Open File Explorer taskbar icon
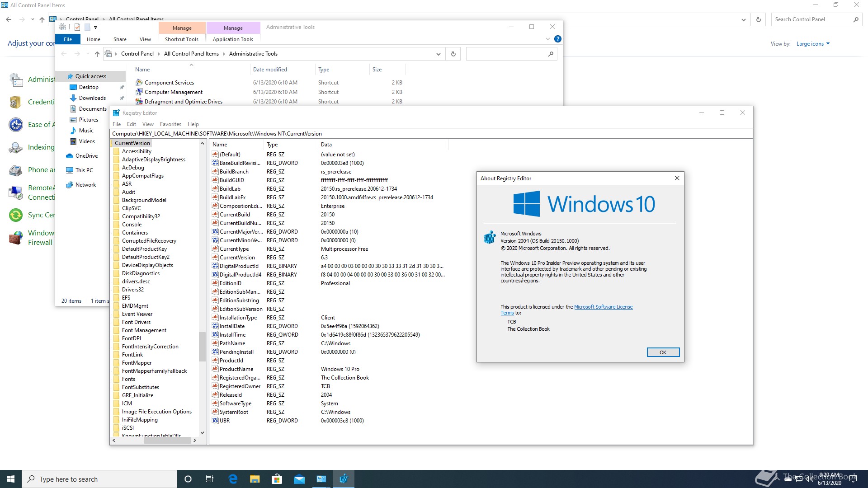Screen dimensions: 868x488 (255, 479)
